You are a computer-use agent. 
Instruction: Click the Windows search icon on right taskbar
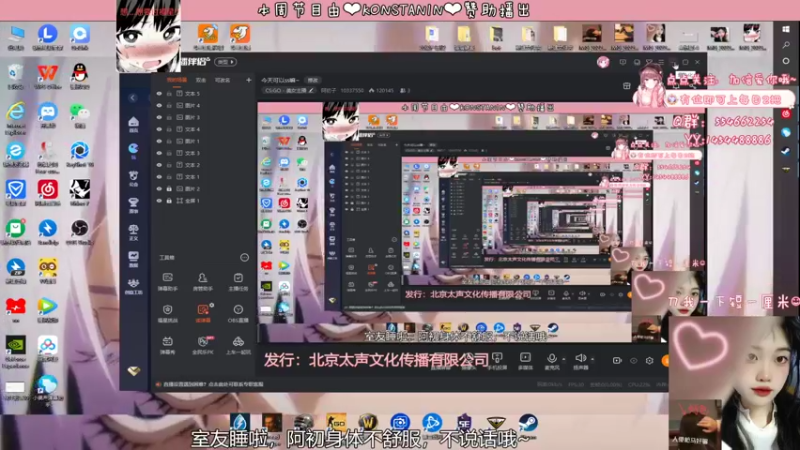point(786,45)
